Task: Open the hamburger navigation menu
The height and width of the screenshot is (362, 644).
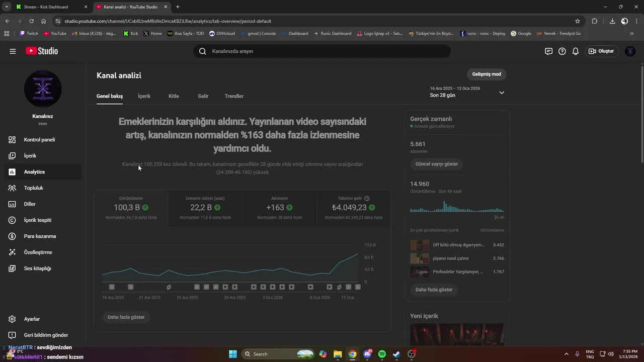Action: coord(13,51)
